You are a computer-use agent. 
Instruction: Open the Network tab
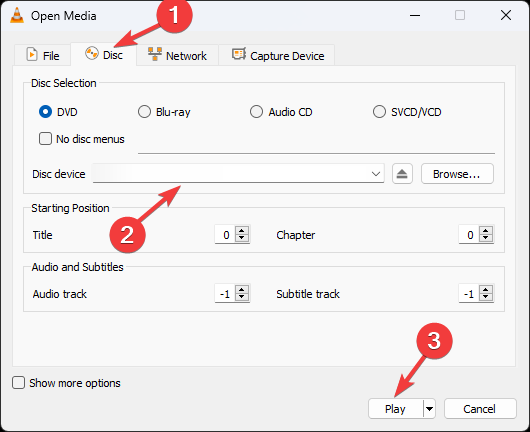point(177,55)
